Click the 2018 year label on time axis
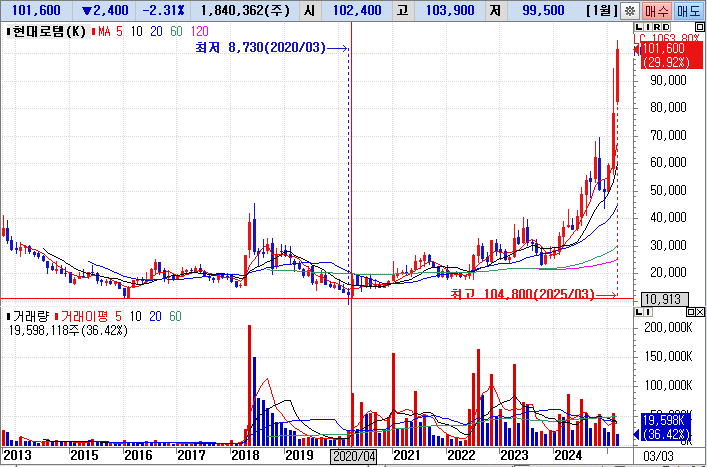The height and width of the screenshot is (467, 707). [246, 455]
